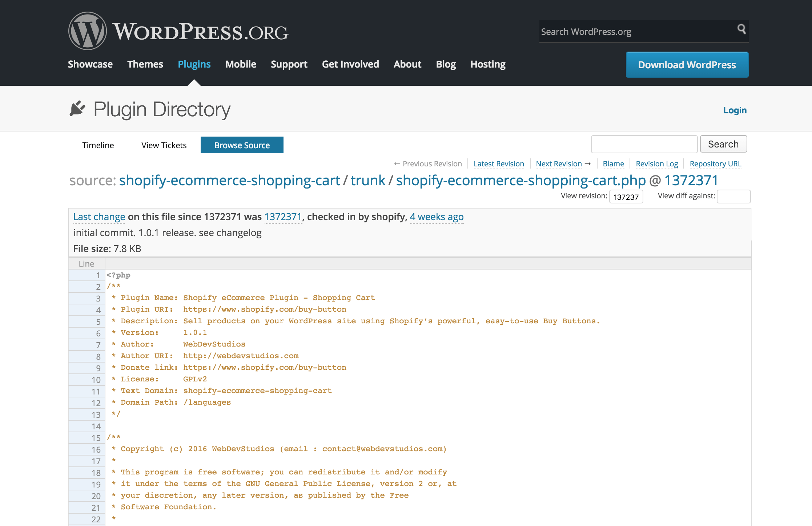The width and height of the screenshot is (812, 526).
Task: Open the Showcase menu item
Action: [90, 64]
